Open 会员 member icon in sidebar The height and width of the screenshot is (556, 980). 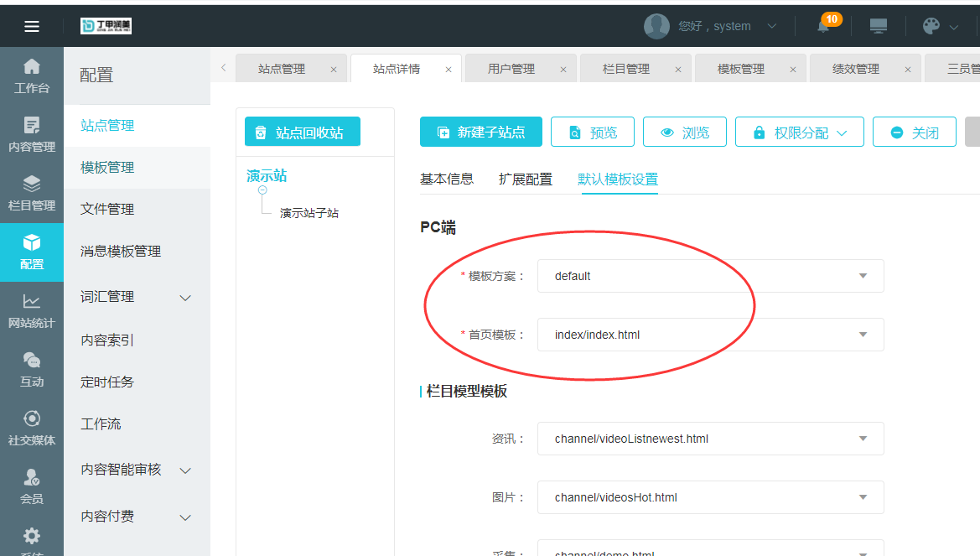tap(32, 487)
